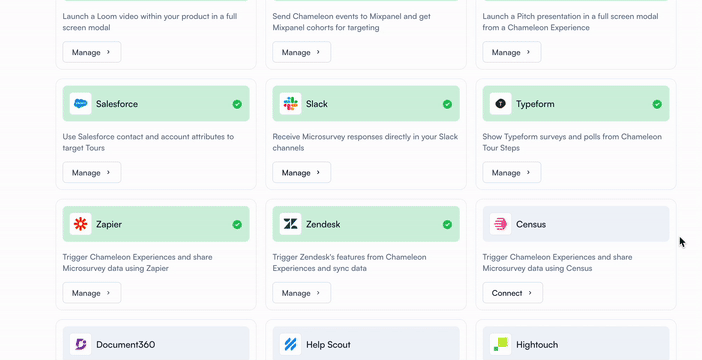
Task: Click the Document360 logo icon
Action: coord(81,344)
